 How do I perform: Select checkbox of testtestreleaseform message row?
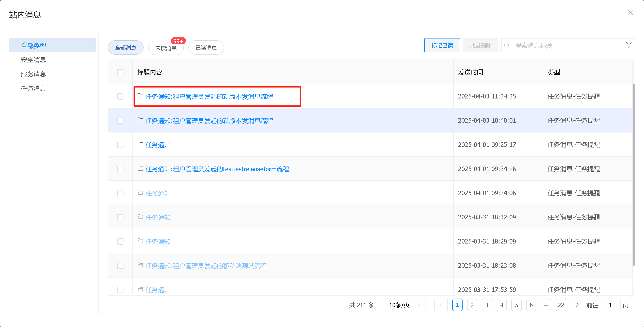(x=120, y=169)
